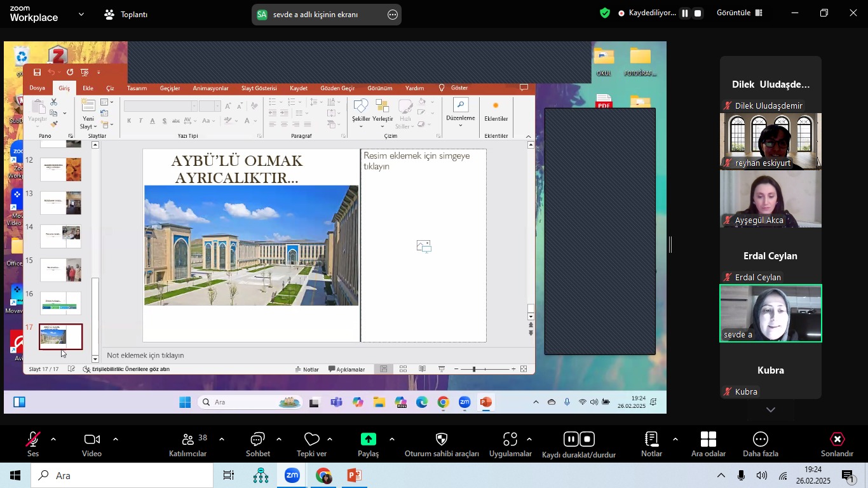
Task: Open the Görüntüle view dropdown
Action: 739,13
